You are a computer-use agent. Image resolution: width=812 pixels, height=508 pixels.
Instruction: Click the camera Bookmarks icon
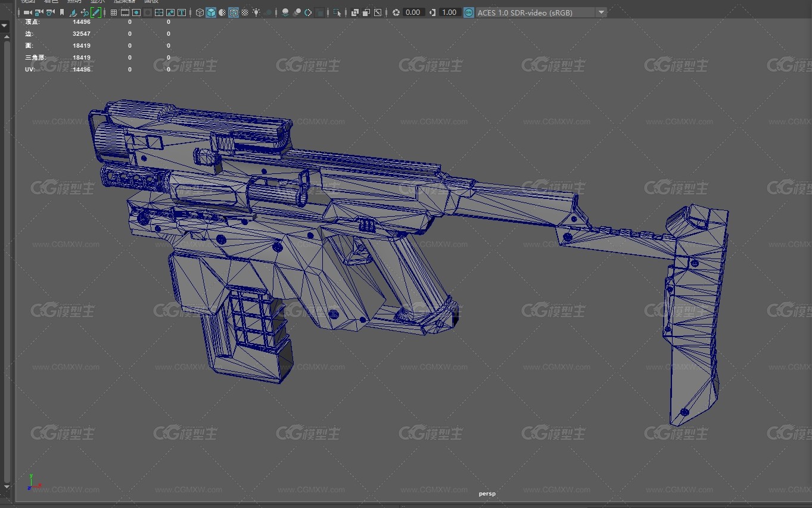[x=62, y=13]
